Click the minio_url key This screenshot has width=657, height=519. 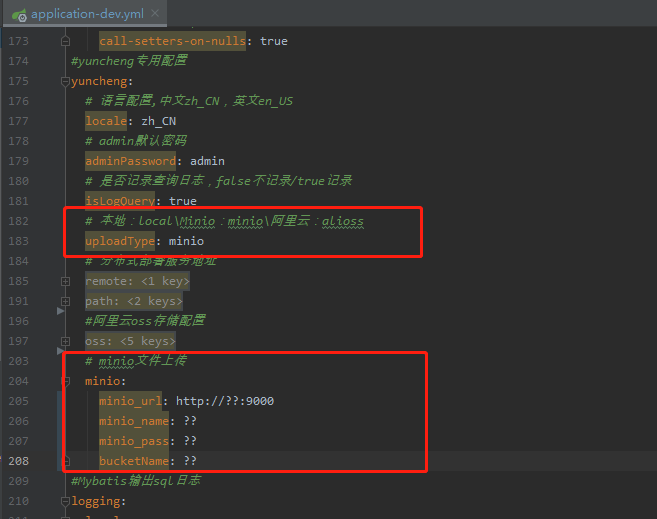pos(131,401)
